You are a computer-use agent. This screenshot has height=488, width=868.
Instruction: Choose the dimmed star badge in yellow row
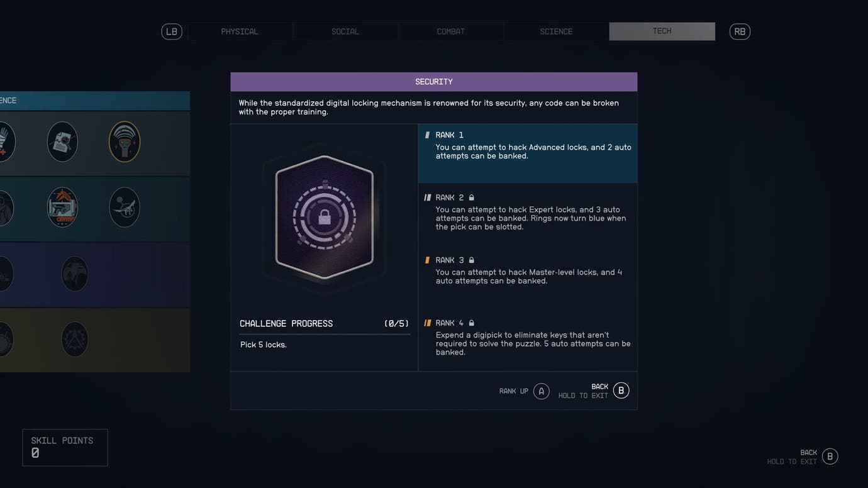75,340
